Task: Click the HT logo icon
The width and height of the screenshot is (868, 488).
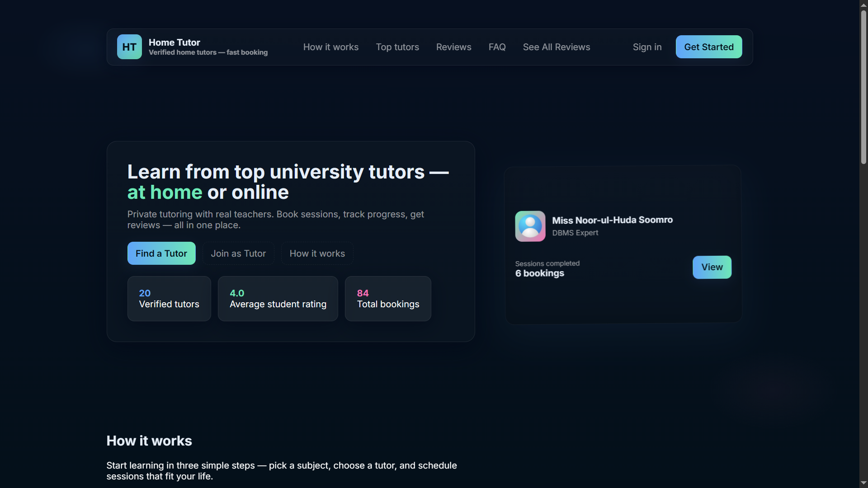Action: point(129,47)
